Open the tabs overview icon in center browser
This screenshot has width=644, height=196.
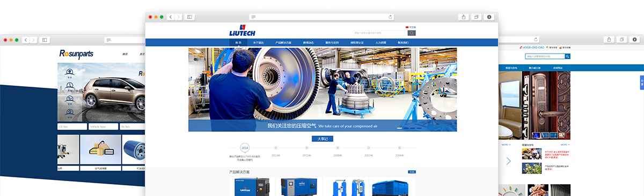[476, 17]
